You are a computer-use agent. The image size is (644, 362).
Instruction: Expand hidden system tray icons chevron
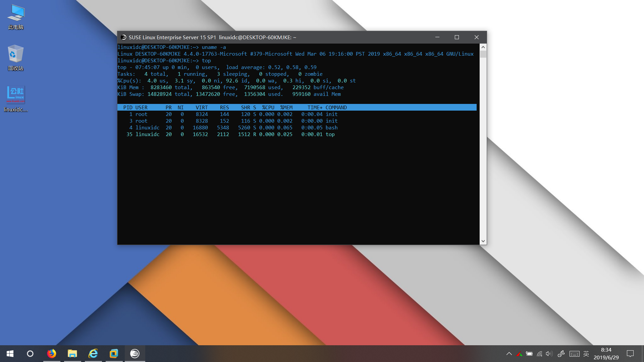509,354
